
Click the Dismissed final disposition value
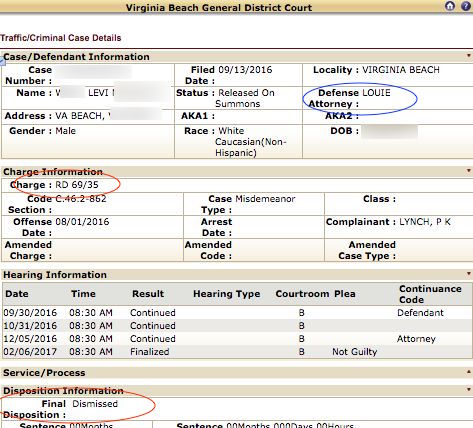pyautogui.click(x=95, y=404)
